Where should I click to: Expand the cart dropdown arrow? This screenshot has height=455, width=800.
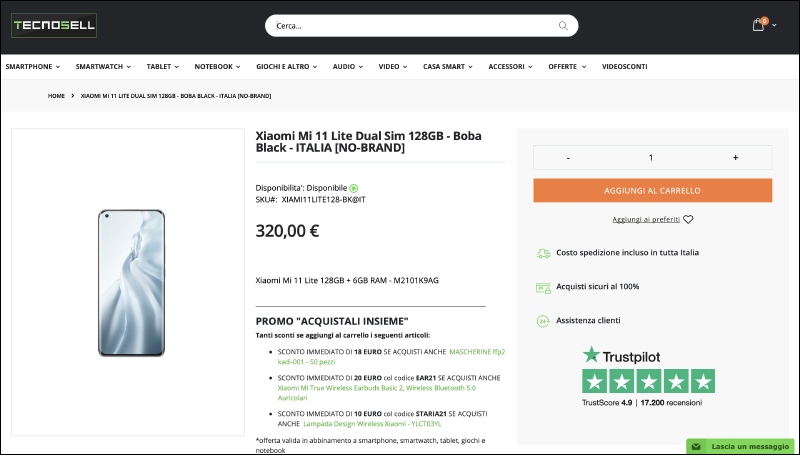point(774,25)
